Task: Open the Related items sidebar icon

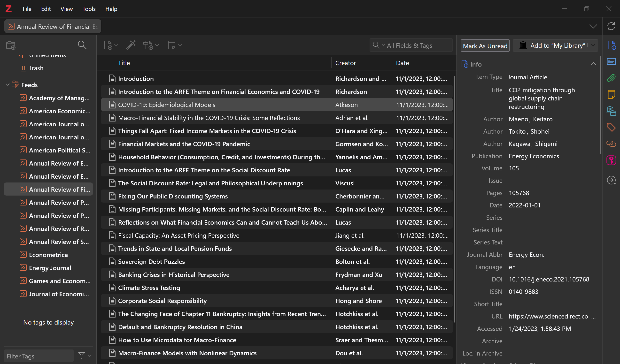Action: point(611,144)
